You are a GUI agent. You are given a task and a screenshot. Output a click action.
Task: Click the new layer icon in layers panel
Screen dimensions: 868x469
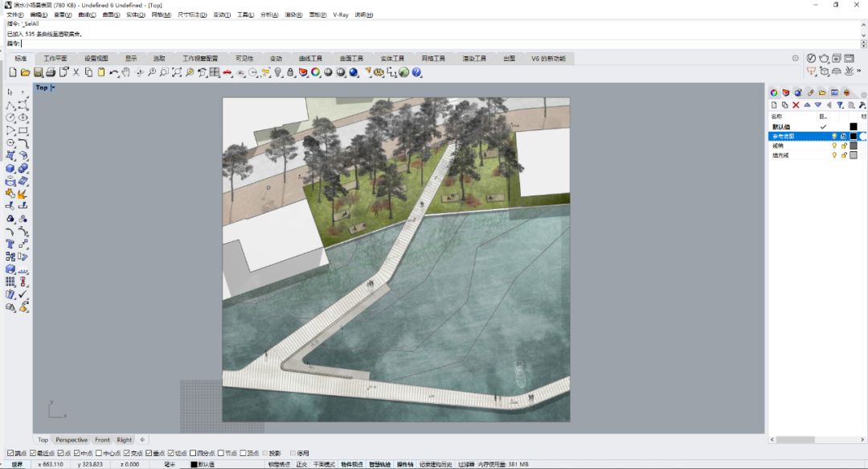click(774, 105)
